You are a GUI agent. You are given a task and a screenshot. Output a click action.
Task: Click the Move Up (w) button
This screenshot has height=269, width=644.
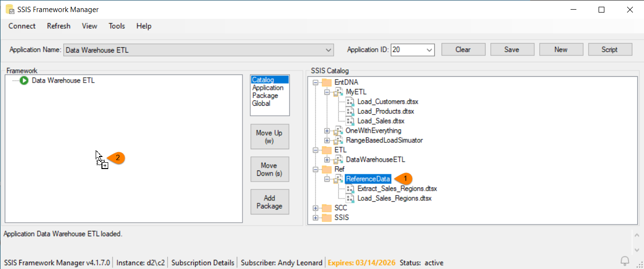click(269, 137)
